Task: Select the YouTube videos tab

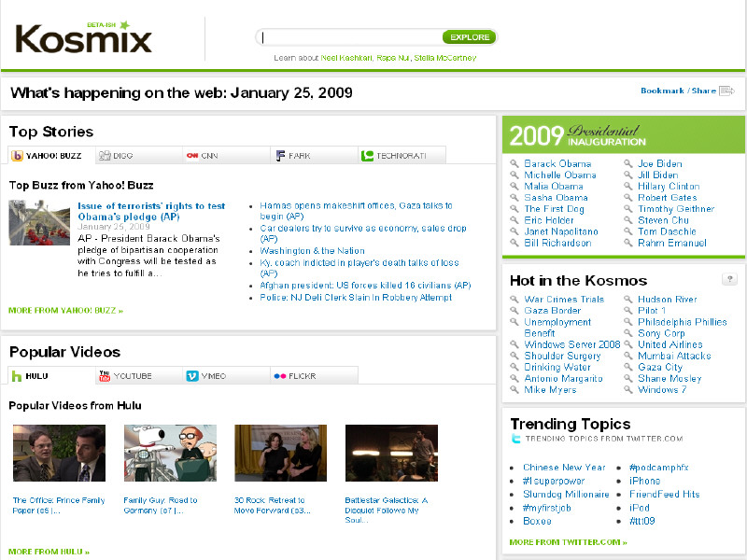Action: (138, 376)
